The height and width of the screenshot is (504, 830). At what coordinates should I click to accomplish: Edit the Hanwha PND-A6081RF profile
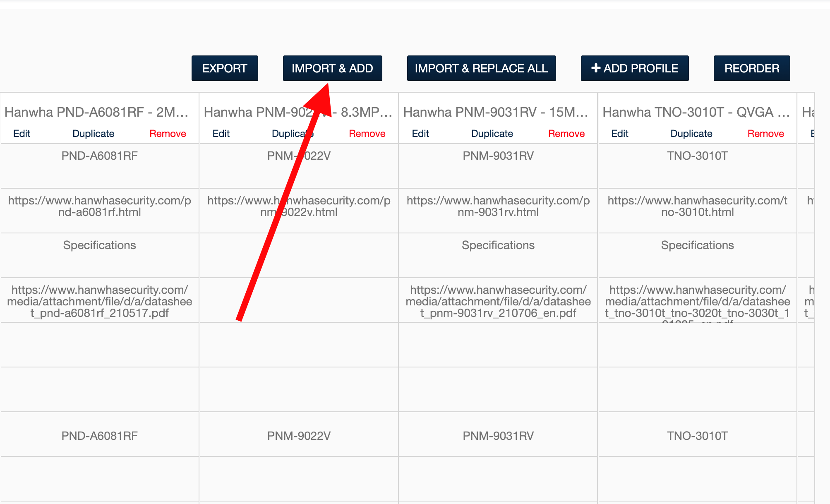22,134
